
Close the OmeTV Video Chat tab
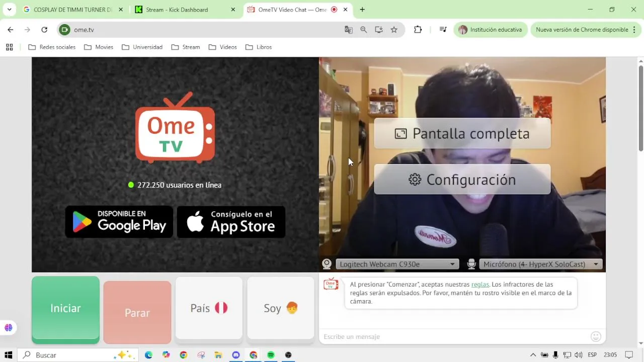click(x=345, y=10)
